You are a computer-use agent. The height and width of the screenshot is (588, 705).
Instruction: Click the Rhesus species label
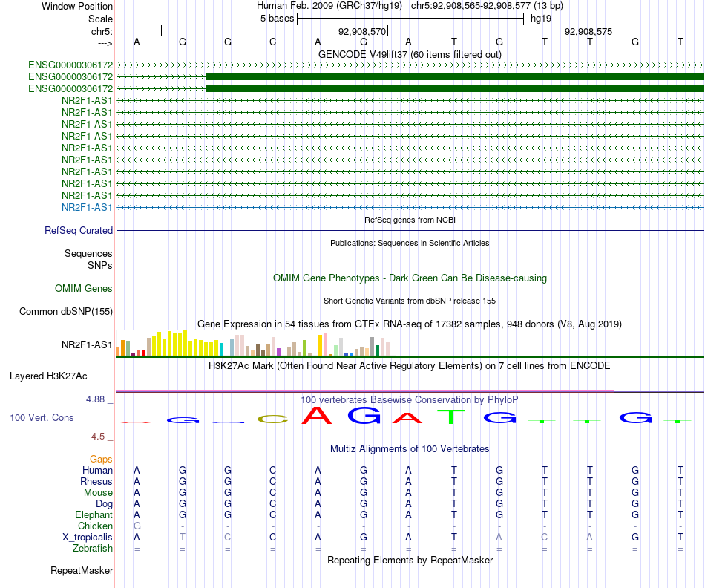click(x=96, y=481)
